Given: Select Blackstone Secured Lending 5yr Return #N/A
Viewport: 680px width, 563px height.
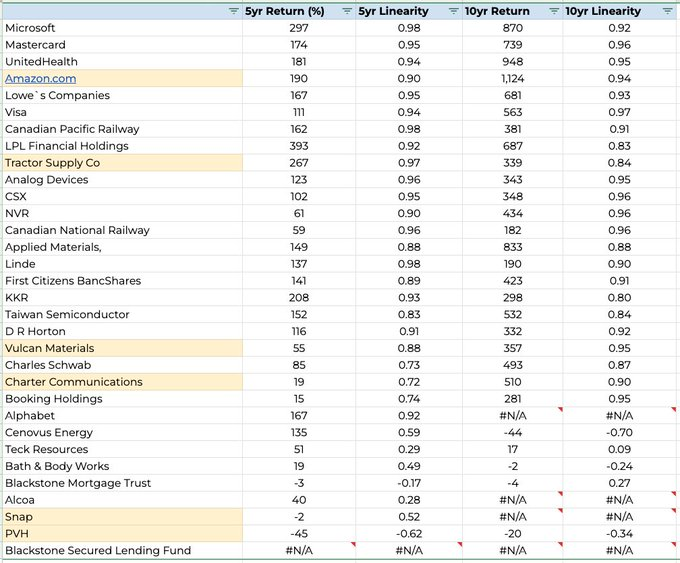Looking at the screenshot, I should (299, 551).
